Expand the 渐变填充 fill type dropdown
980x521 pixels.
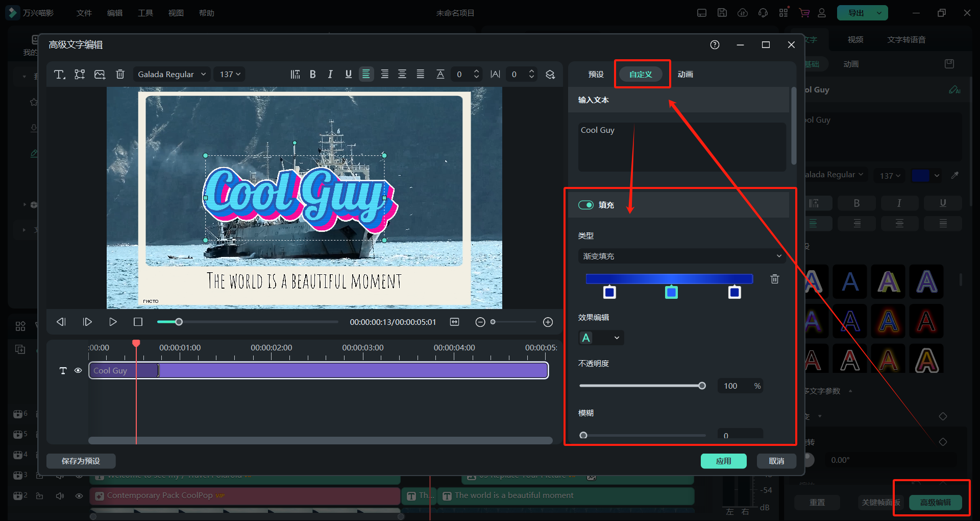click(681, 256)
